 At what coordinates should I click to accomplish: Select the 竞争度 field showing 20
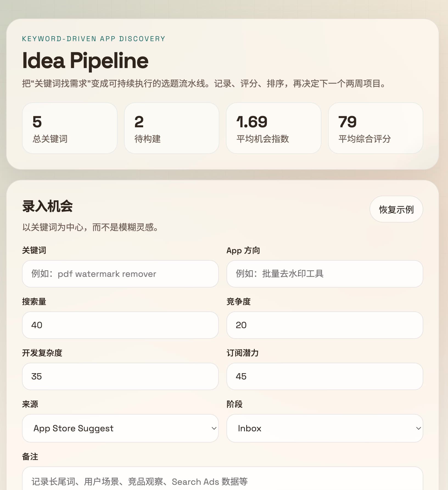coord(325,325)
